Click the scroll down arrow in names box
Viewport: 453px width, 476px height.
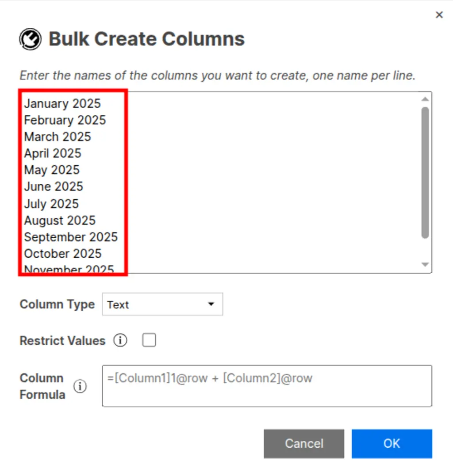click(x=425, y=264)
